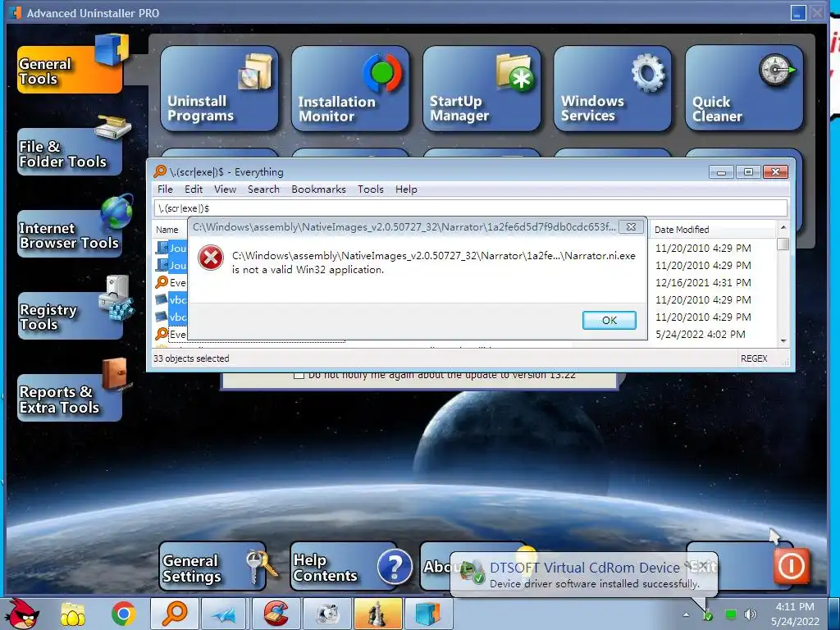Click OK in the error dialog
The width and height of the screenshot is (840, 630).
point(609,321)
